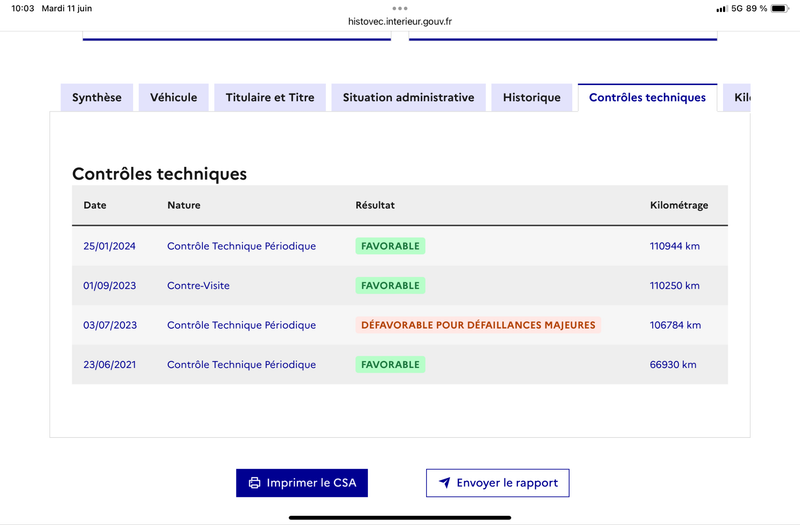Click the Envoyer le rapport button

(497, 483)
